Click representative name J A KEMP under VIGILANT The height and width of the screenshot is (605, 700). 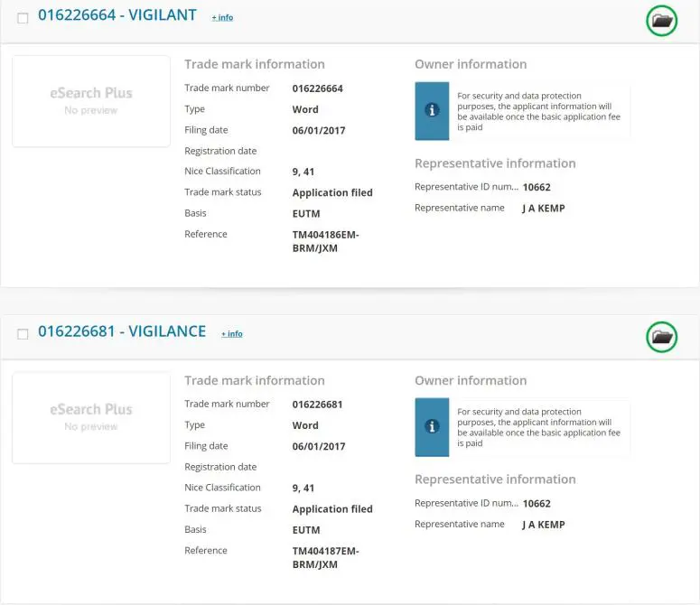[543, 209]
